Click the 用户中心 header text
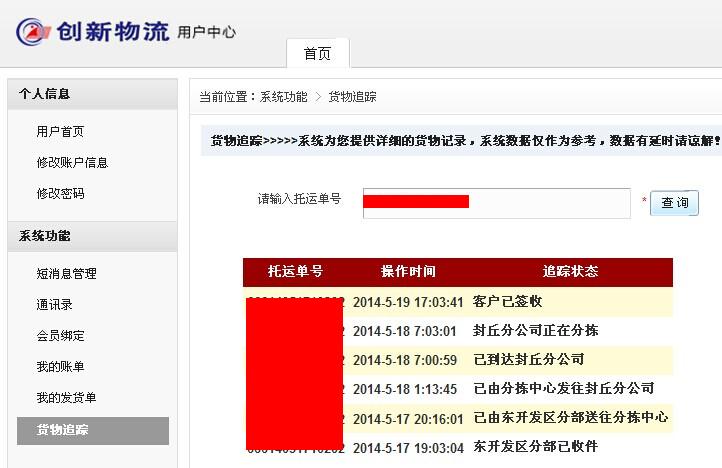 (207, 32)
